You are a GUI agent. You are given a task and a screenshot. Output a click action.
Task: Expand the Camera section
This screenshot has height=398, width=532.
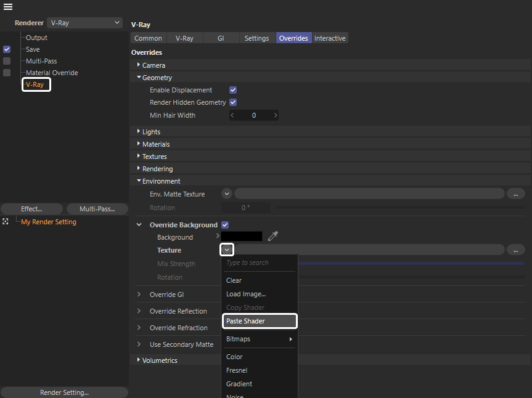point(139,65)
